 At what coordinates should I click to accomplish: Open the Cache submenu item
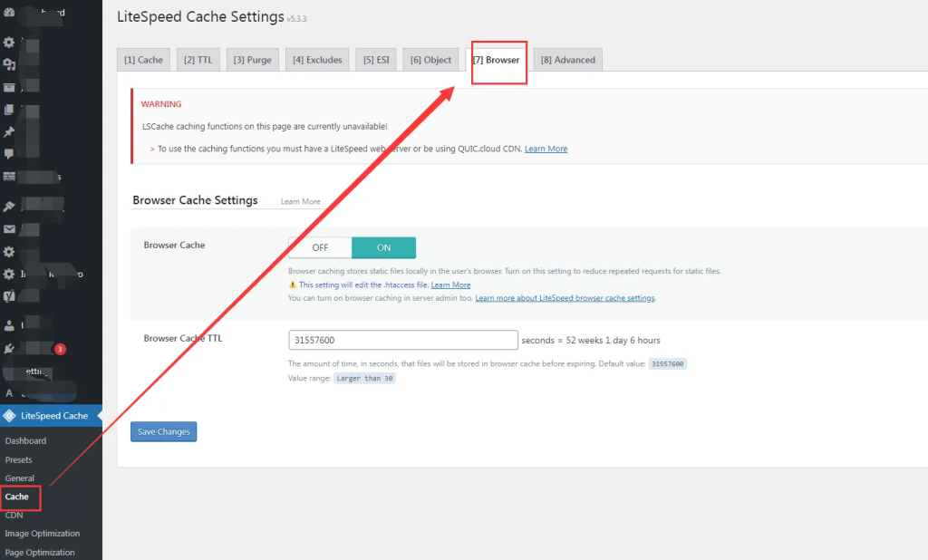[16, 497]
